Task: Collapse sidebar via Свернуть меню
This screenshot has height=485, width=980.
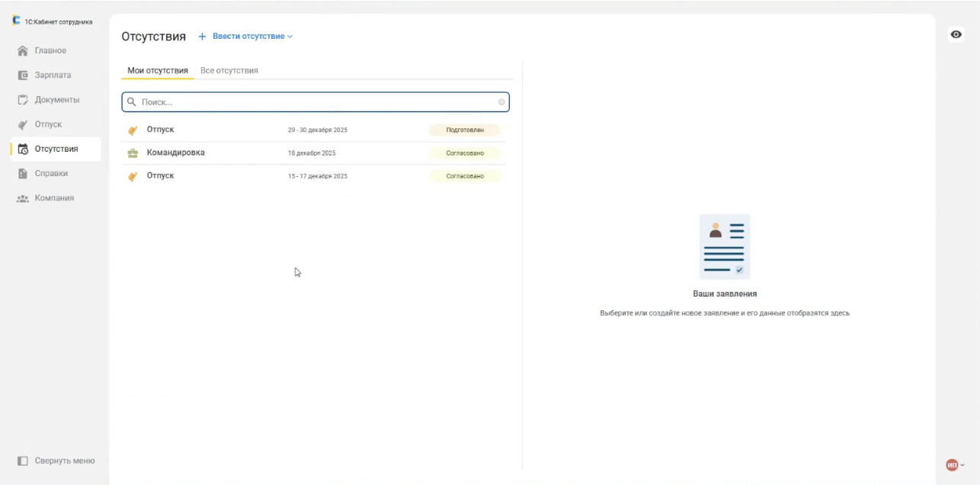Action: click(x=64, y=461)
